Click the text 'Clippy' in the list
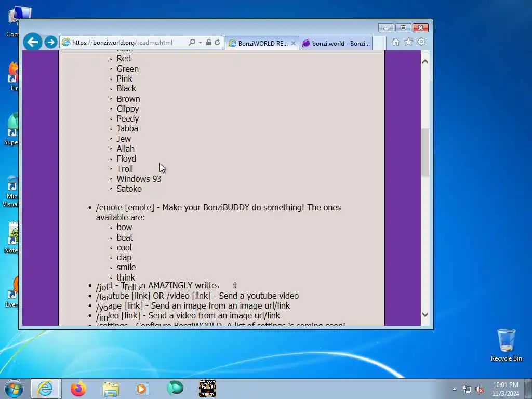The height and width of the screenshot is (399, 532). tap(128, 109)
